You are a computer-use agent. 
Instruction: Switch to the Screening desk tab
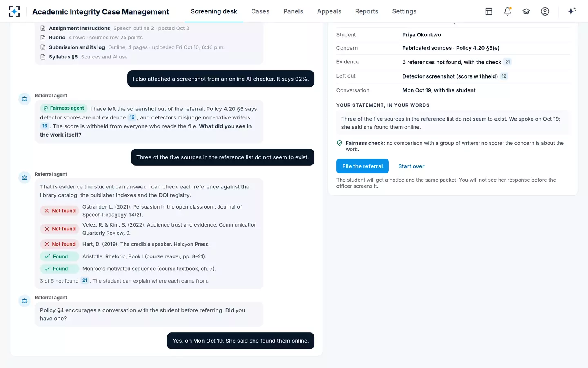pos(214,11)
